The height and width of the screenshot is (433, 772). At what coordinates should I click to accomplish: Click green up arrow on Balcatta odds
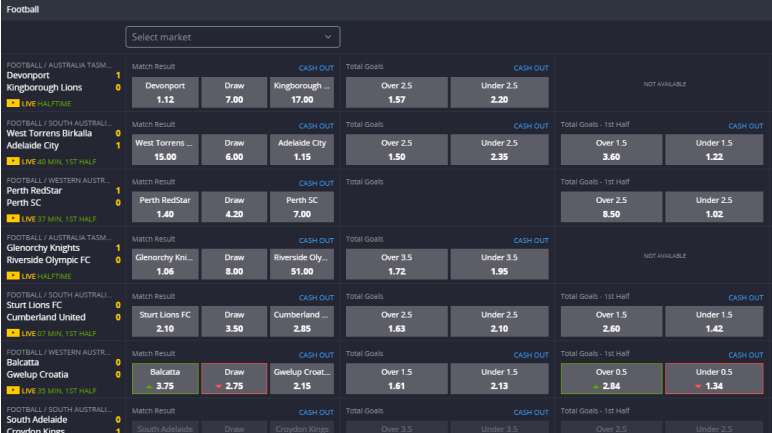pyautogui.click(x=149, y=386)
